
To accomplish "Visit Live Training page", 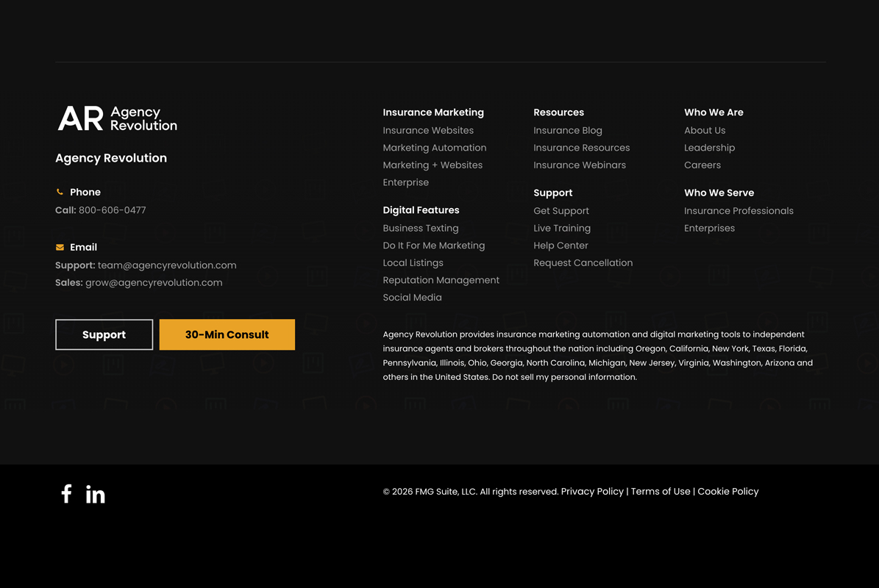I will [562, 228].
